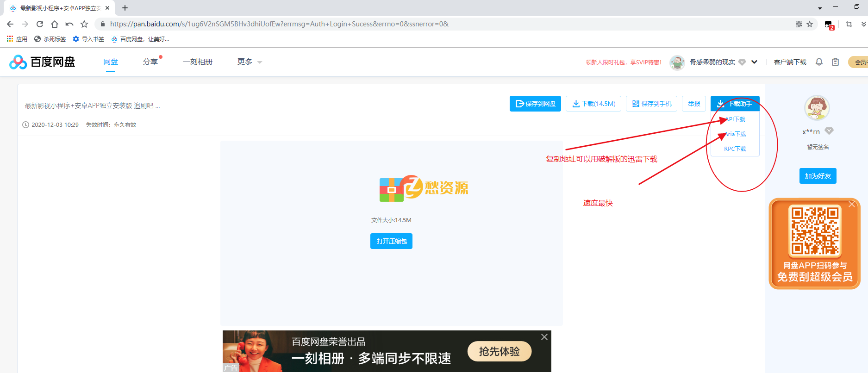This screenshot has width=868, height=373.
Task: Open the 下载助手 dropdown button
Action: (x=735, y=104)
